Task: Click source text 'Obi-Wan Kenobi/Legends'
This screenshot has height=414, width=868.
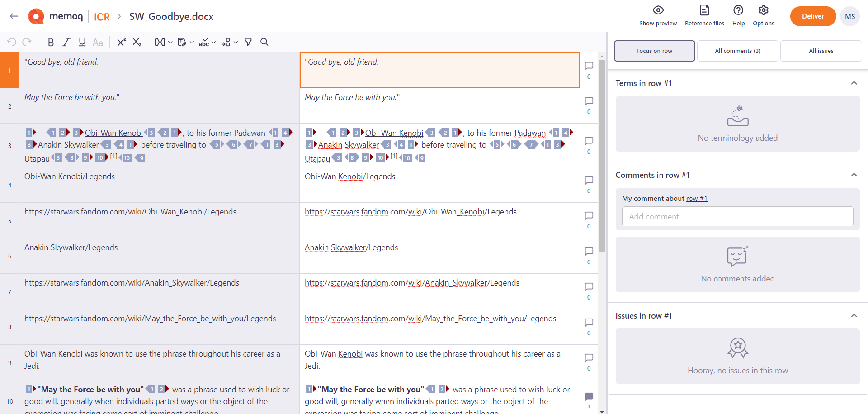Action: [70, 176]
